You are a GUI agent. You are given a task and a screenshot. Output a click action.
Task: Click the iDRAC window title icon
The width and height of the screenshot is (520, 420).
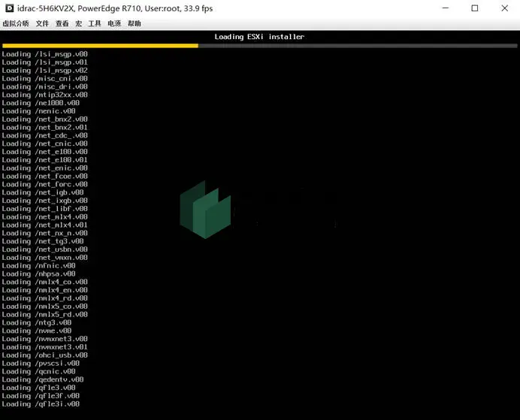[9, 8]
